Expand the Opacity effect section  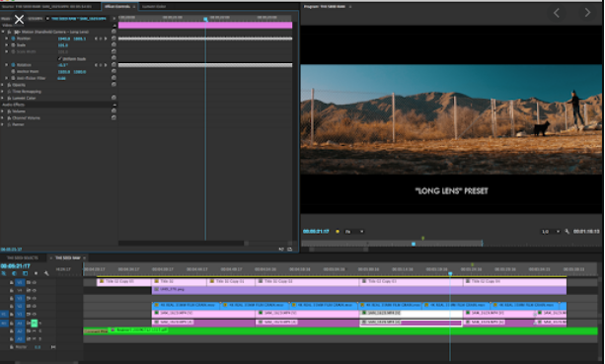pyautogui.click(x=3, y=85)
